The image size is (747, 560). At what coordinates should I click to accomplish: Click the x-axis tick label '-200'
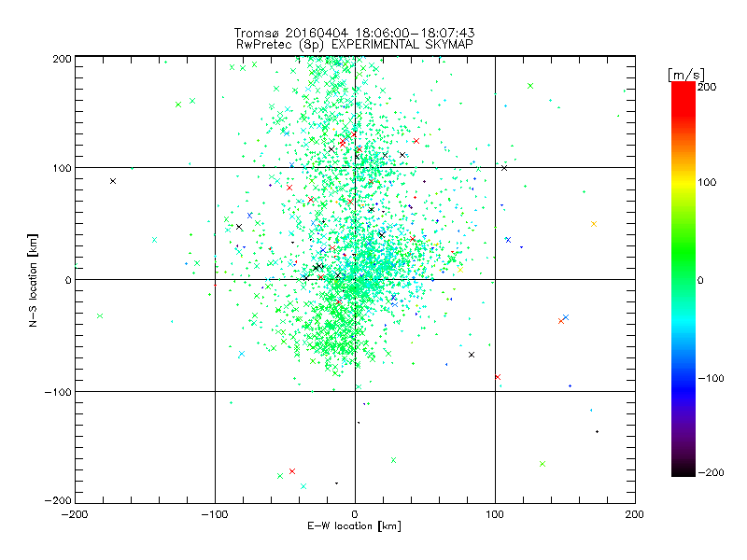75,514
